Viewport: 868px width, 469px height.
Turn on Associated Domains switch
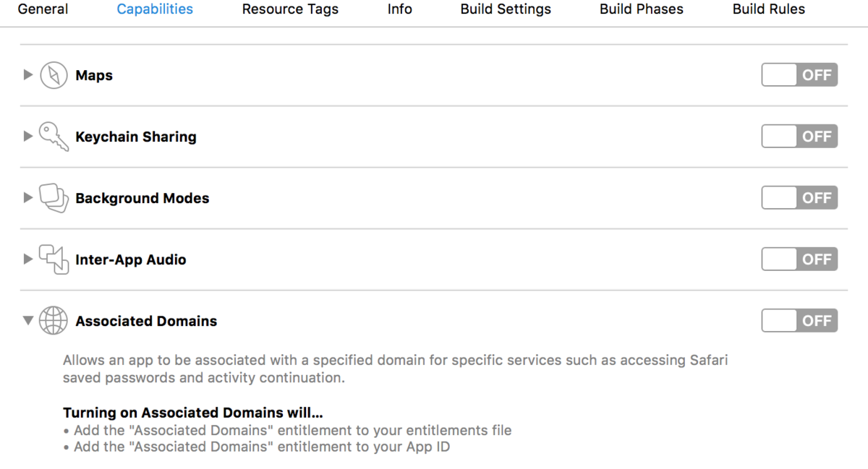click(x=799, y=321)
